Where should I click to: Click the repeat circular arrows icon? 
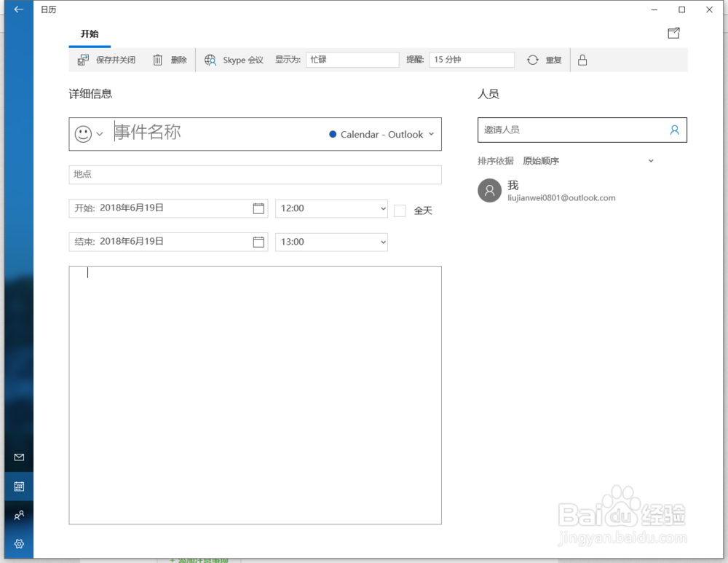[x=533, y=60]
